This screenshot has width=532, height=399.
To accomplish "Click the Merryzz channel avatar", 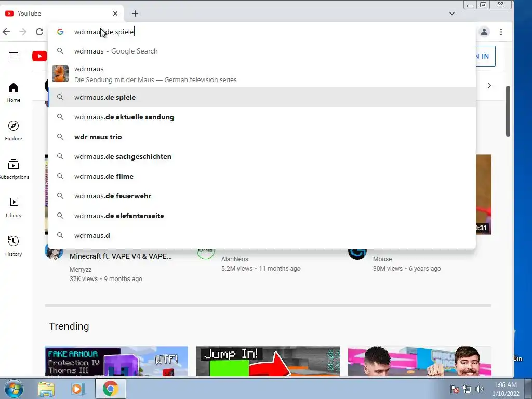I will [x=54, y=254].
